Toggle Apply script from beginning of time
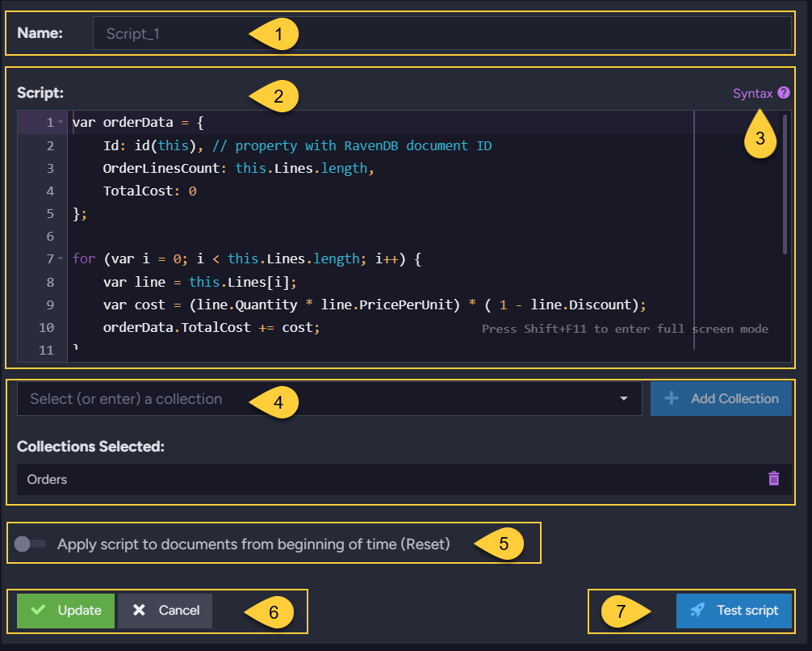Screen dimensions: 812x651 click(30, 544)
